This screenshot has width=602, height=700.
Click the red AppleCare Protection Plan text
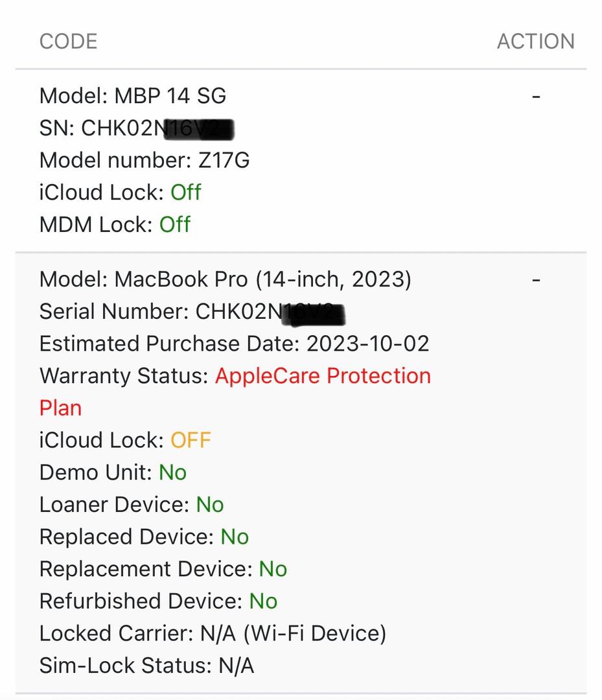(x=323, y=376)
